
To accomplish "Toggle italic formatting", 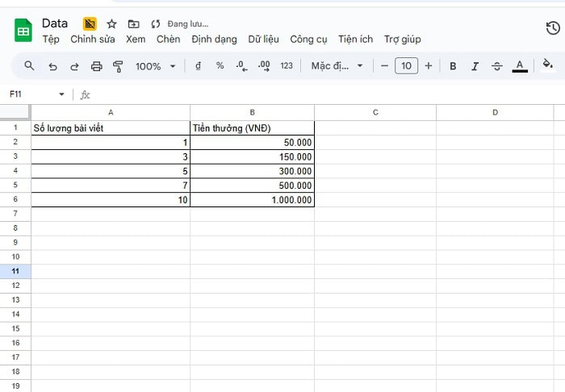I will tap(475, 66).
